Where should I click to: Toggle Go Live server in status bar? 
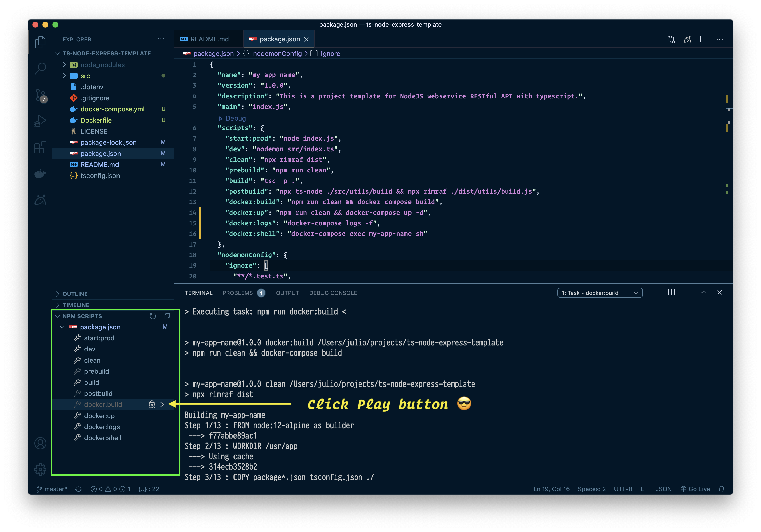tap(695, 489)
